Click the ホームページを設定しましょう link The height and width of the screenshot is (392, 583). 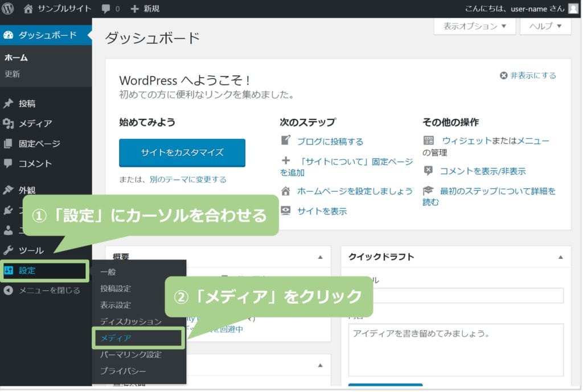click(x=355, y=191)
